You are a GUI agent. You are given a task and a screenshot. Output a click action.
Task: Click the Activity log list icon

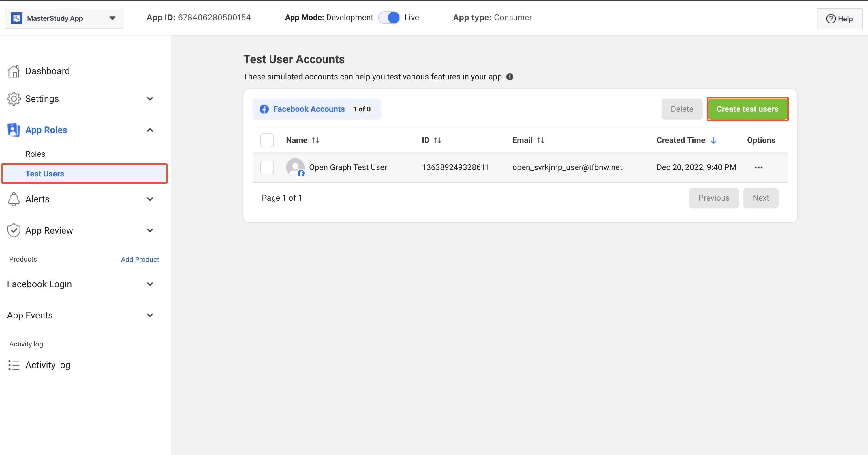[14, 365]
